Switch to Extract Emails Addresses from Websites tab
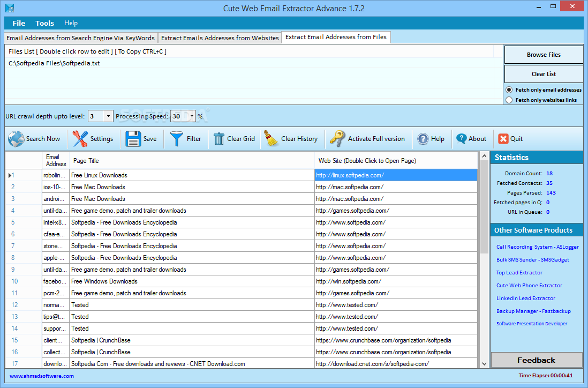Viewport: 588px width, 388px height. 220,38
